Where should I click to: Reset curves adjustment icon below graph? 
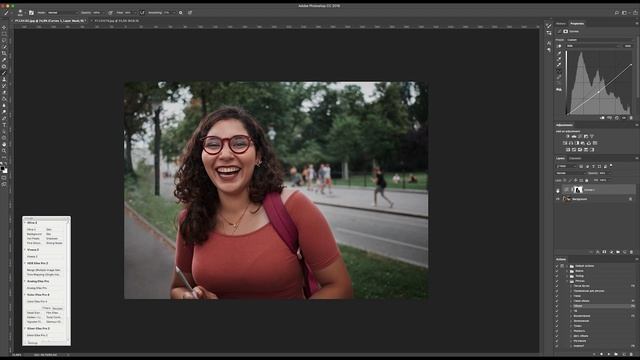pyautogui.click(x=617, y=118)
